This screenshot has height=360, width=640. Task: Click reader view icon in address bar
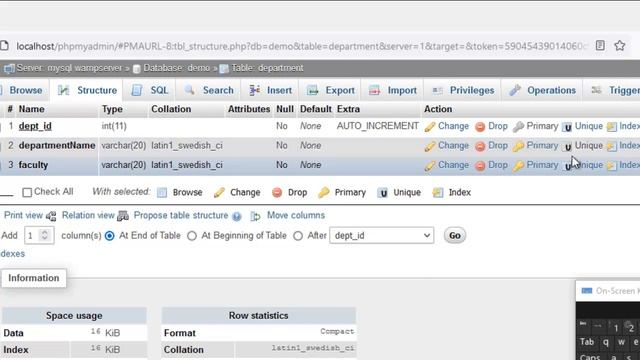coord(600,45)
